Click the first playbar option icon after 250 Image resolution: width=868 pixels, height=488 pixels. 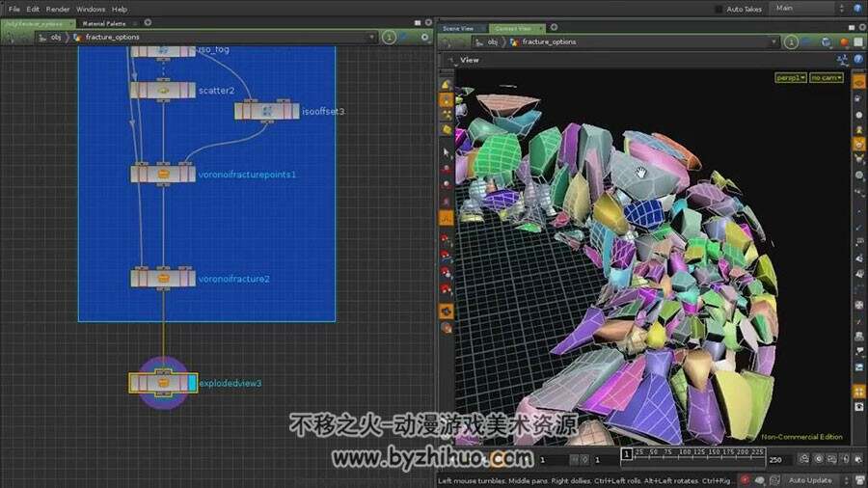click(803, 459)
